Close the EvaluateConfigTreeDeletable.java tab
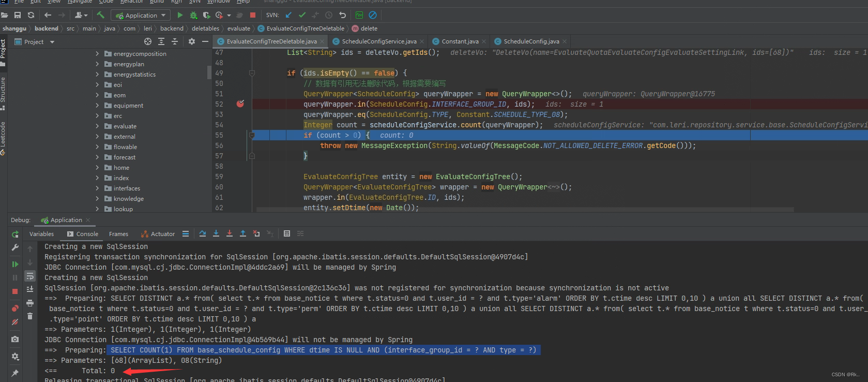This screenshot has height=382, width=868. click(323, 41)
